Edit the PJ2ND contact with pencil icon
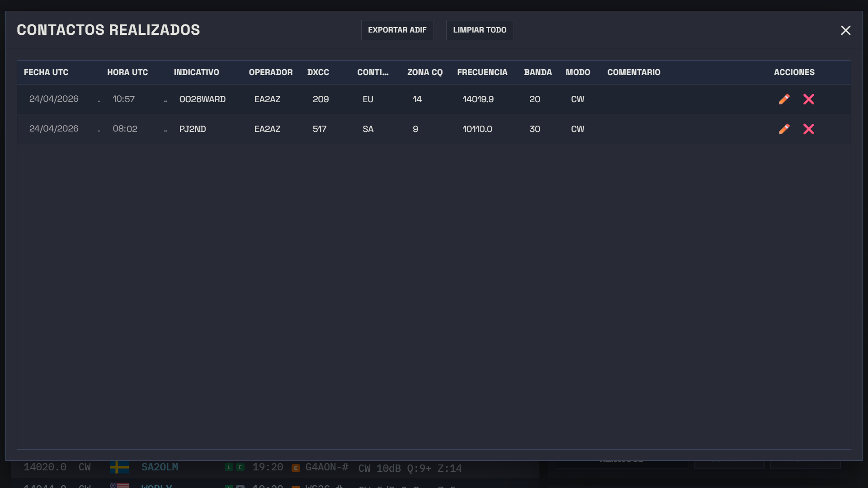 tap(784, 129)
